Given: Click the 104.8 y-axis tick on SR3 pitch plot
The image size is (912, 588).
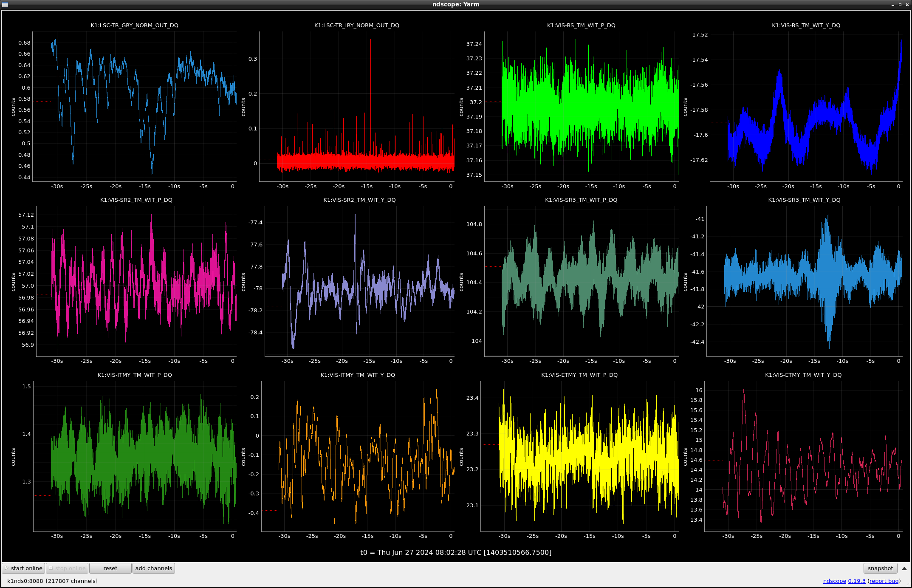Looking at the screenshot, I should tap(474, 224).
